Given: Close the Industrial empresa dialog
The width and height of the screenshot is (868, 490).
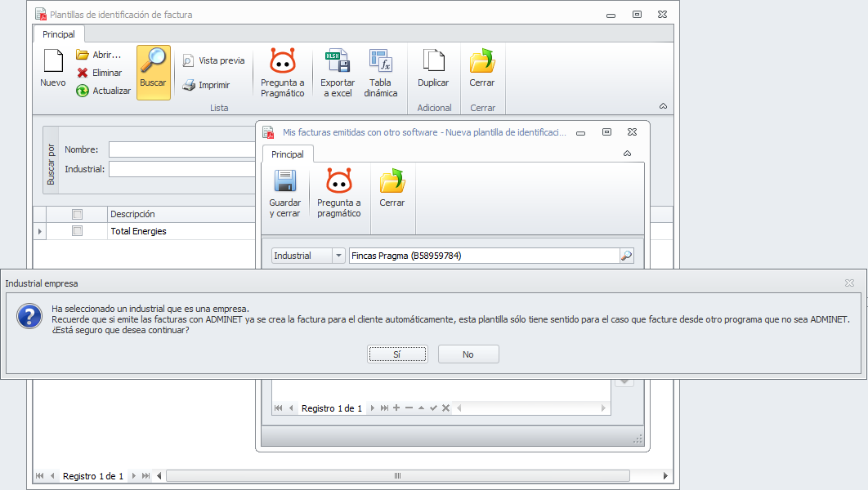Looking at the screenshot, I should pos(849,283).
